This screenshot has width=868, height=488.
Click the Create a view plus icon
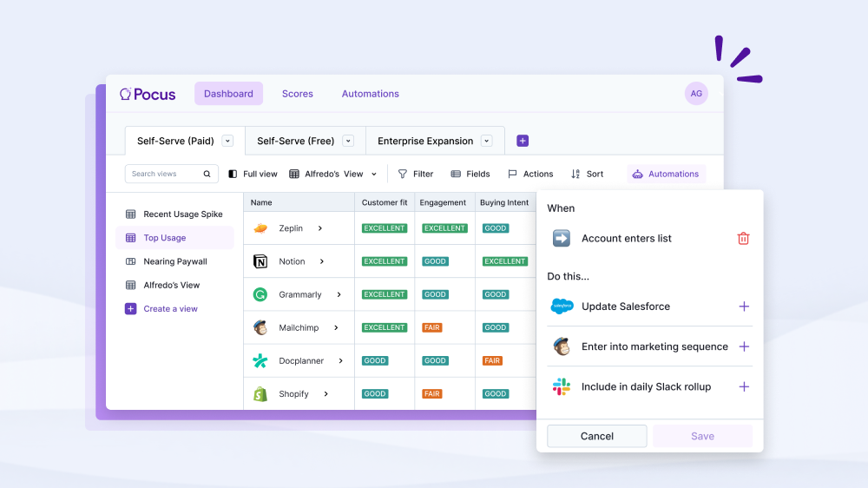point(131,308)
